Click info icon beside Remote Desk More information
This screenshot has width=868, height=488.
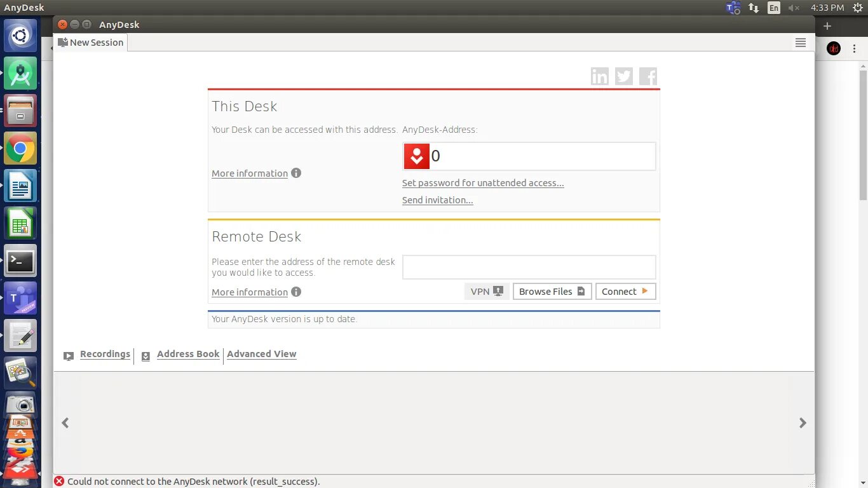click(x=296, y=292)
